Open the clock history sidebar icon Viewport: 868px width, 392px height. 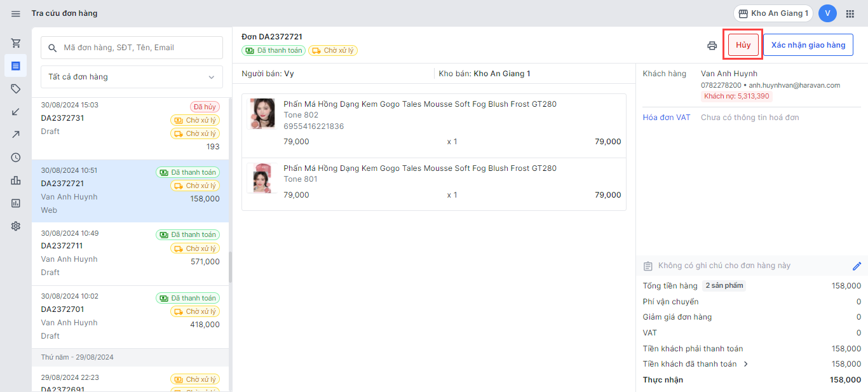16,158
